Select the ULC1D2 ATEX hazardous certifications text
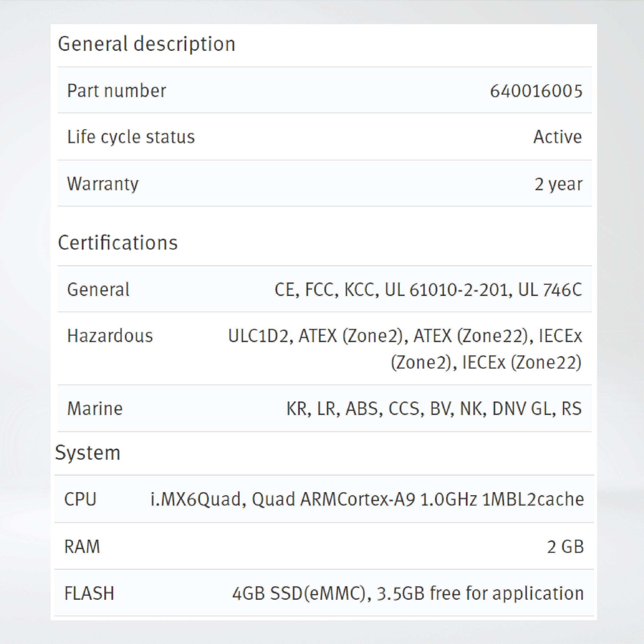Image resolution: width=644 pixels, height=644 pixels. click(405, 349)
